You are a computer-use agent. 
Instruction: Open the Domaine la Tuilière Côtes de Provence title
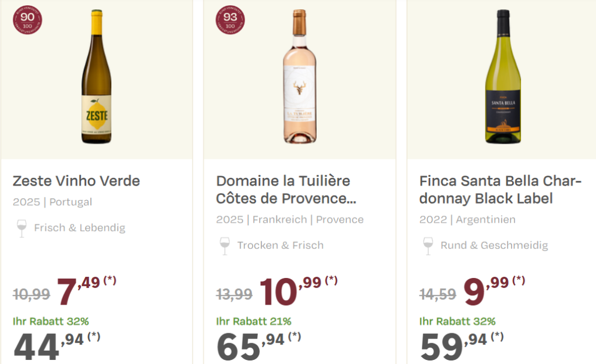(286, 190)
